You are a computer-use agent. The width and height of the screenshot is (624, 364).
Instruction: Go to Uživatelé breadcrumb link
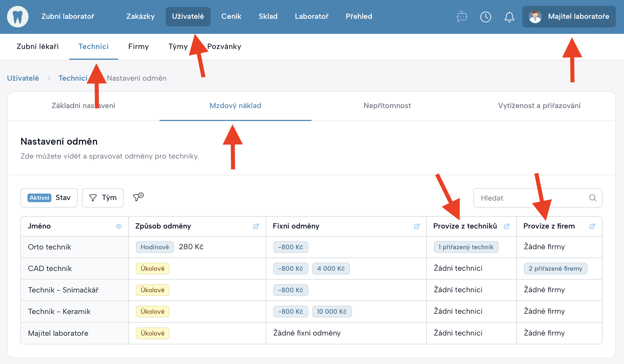23,78
